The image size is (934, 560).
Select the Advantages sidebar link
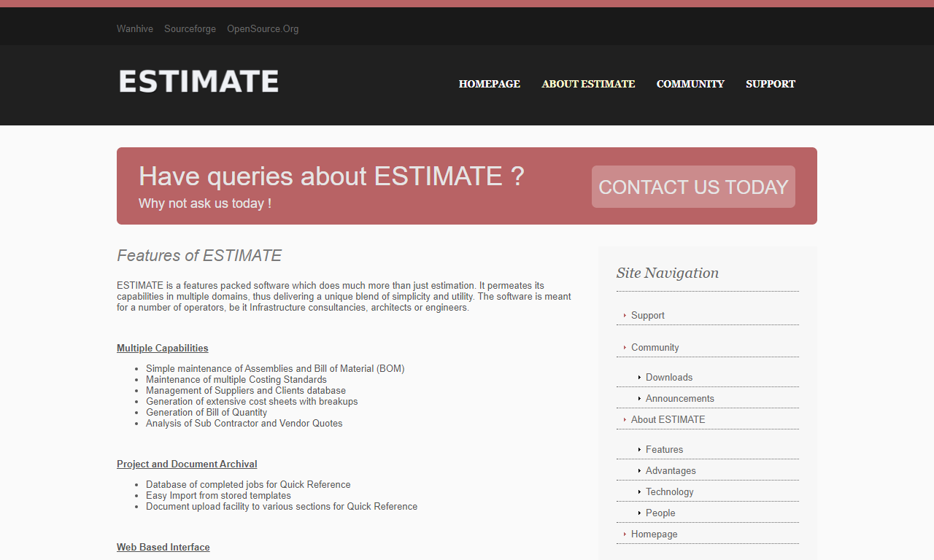671,471
